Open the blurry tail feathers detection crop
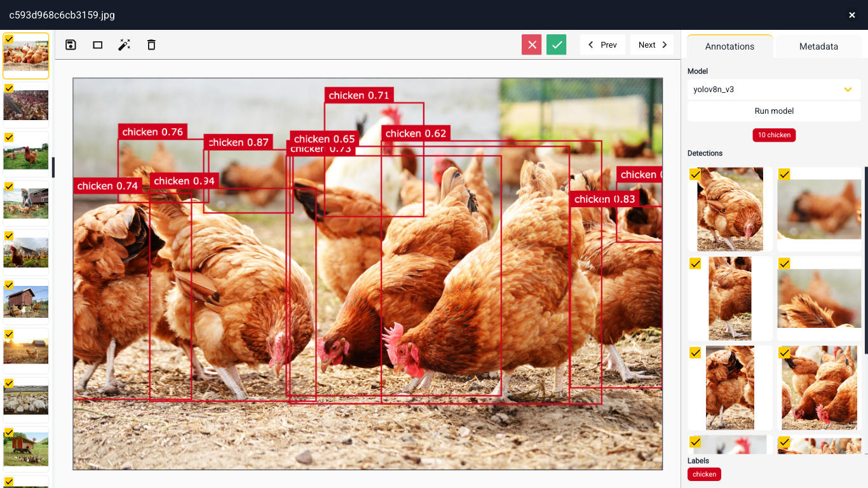The height and width of the screenshot is (488, 868). pos(819,299)
